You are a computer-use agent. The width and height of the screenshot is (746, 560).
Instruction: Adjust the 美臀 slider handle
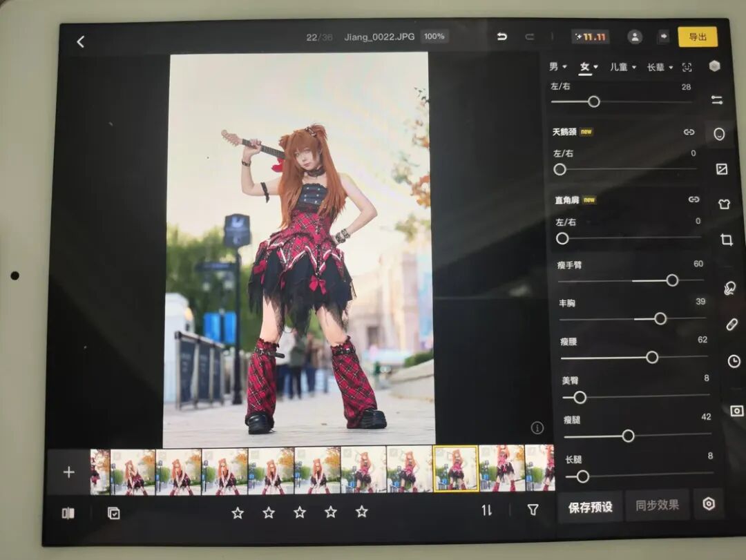tap(580, 397)
